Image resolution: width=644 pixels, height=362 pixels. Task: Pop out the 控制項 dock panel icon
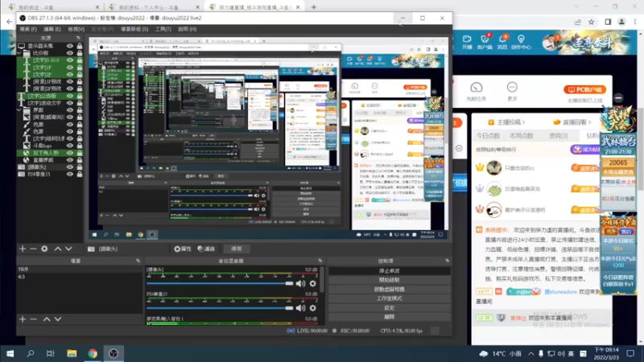(448, 261)
